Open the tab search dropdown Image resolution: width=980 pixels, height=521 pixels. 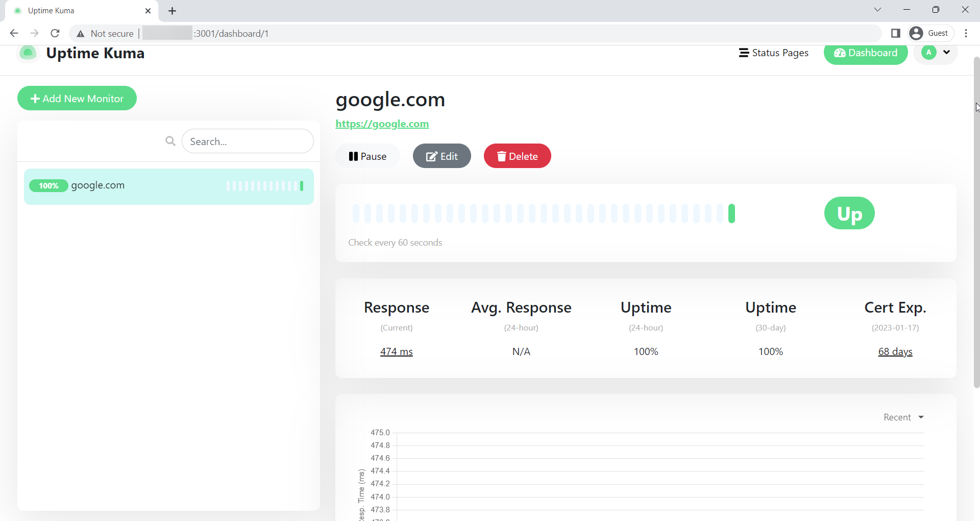877,10
